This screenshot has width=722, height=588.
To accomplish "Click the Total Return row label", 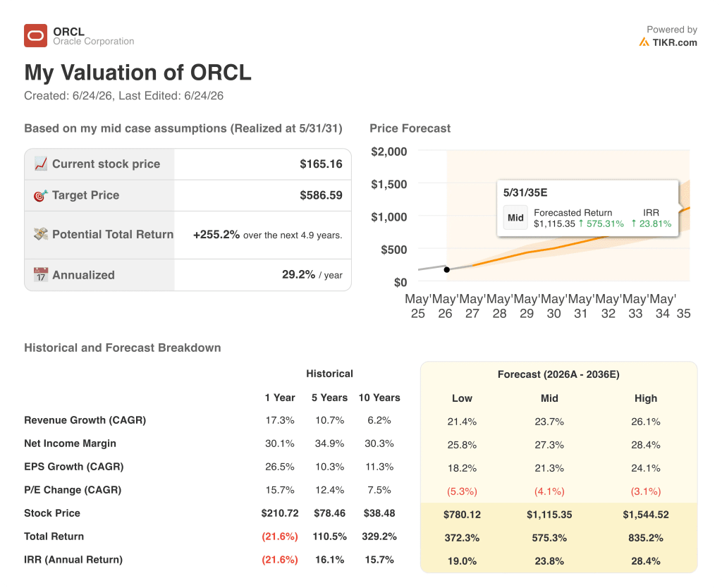I will (54, 537).
